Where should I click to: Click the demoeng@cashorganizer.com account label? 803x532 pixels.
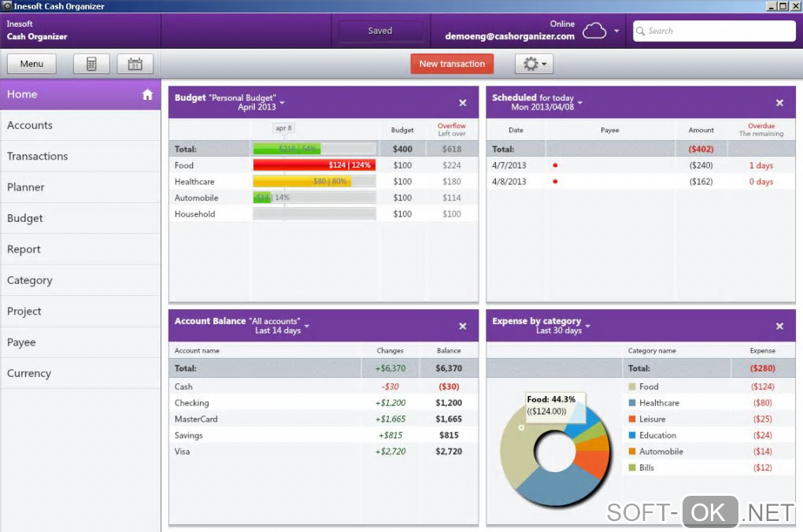pos(509,36)
